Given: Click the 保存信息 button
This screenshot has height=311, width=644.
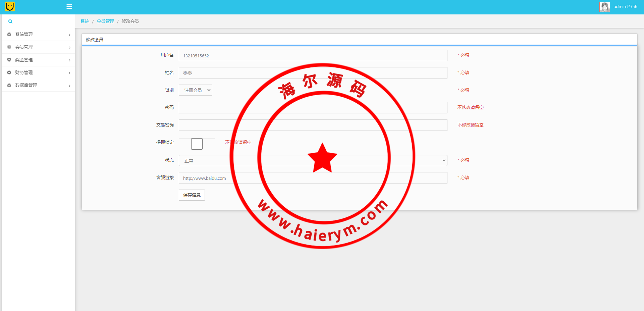Looking at the screenshot, I should pyautogui.click(x=192, y=195).
